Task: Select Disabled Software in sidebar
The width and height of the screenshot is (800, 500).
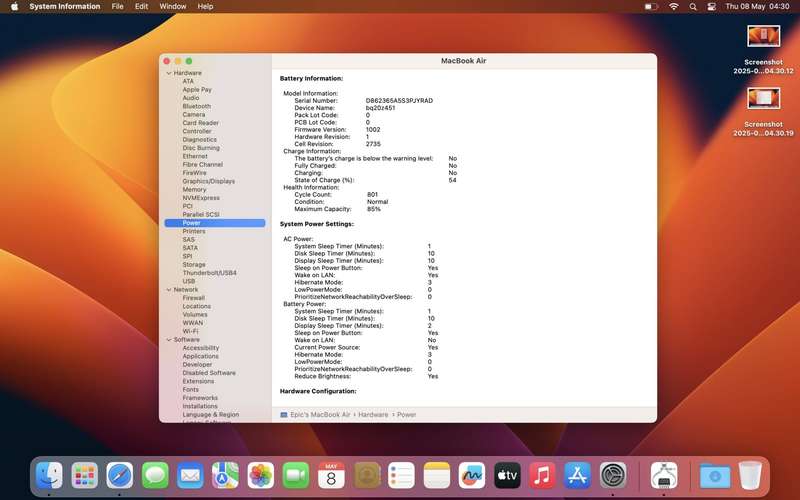Action: (209, 373)
